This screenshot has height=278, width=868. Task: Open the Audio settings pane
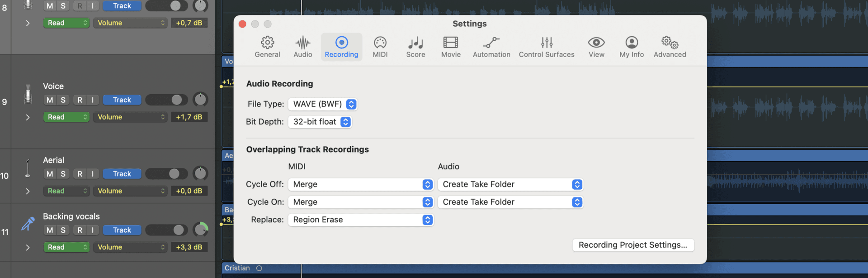[x=302, y=47]
